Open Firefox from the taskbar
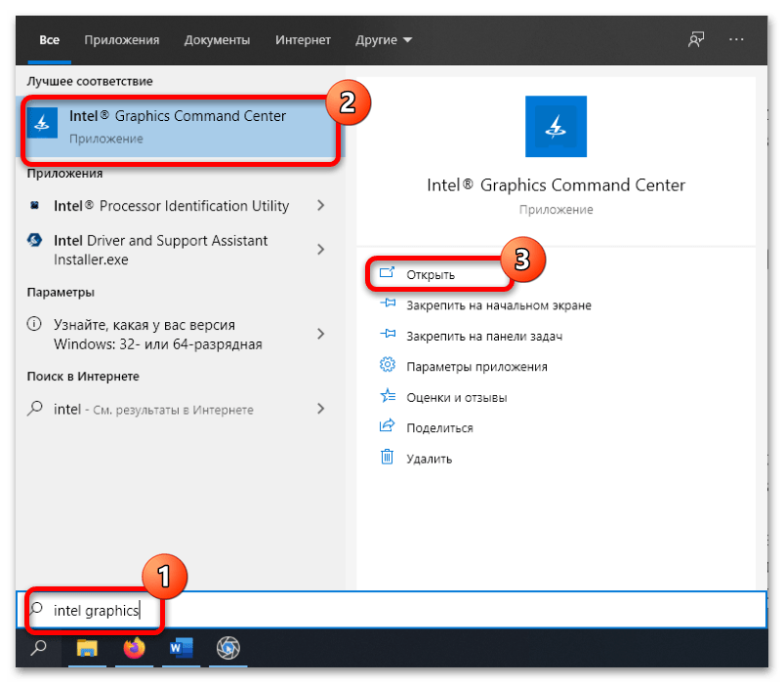The height and width of the screenshot is (683, 784). (134, 647)
